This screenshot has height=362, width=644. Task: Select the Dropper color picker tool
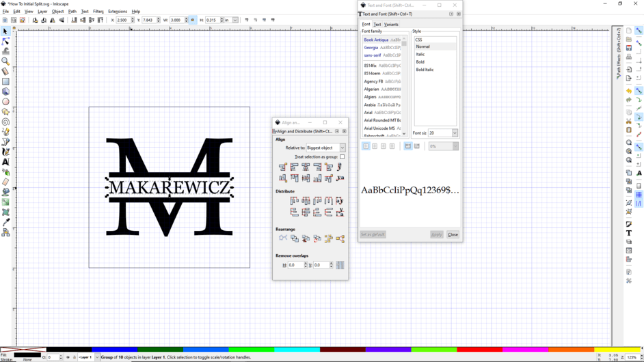point(5,222)
